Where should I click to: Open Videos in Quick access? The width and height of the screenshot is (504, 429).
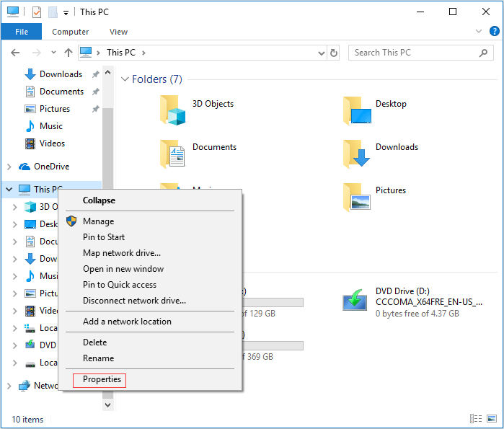click(51, 143)
